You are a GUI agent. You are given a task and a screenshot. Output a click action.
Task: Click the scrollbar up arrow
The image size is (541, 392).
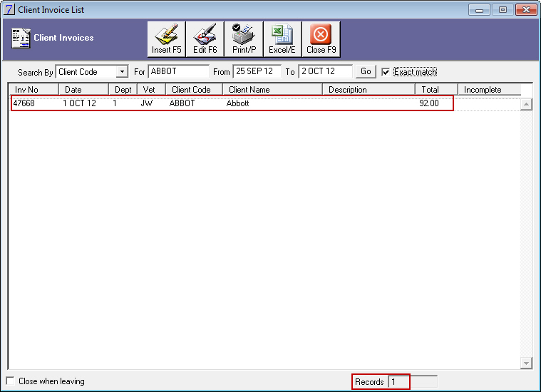click(x=526, y=104)
